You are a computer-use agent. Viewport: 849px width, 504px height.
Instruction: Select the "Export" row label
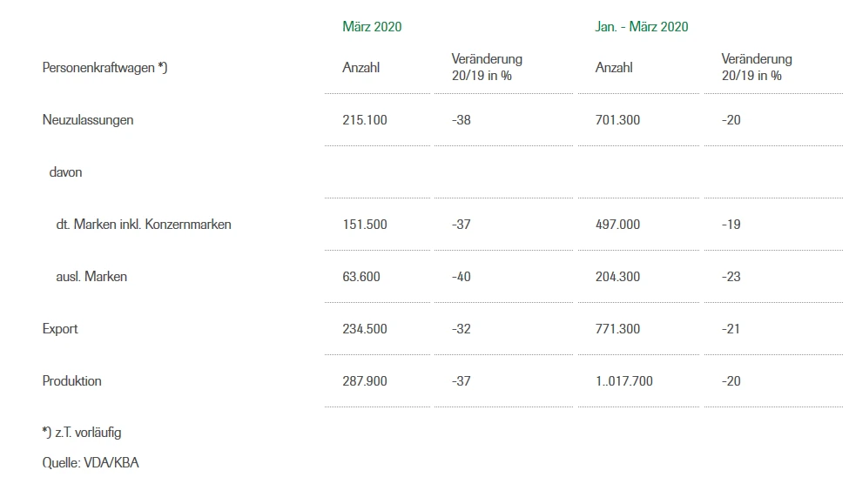coord(60,329)
